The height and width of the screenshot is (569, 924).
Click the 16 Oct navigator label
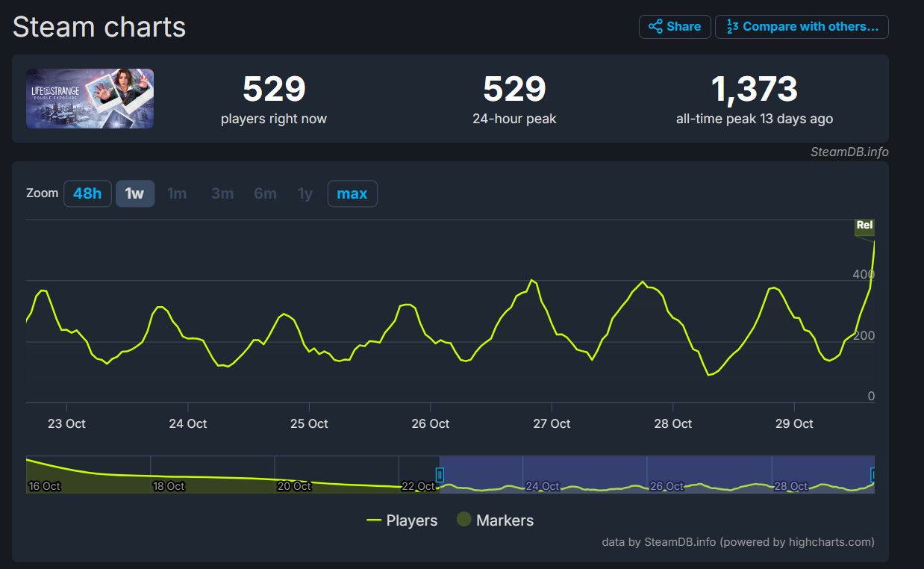pyautogui.click(x=45, y=486)
